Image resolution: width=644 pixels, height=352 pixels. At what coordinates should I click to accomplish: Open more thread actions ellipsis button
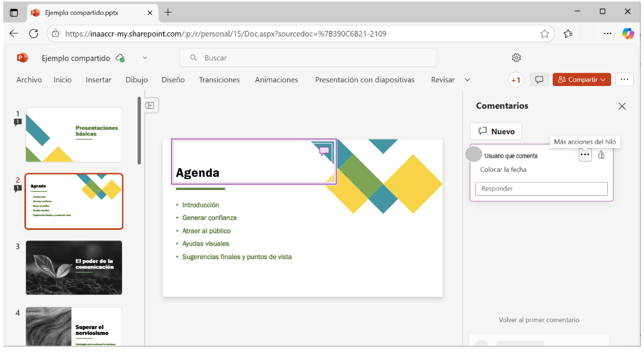click(x=585, y=155)
